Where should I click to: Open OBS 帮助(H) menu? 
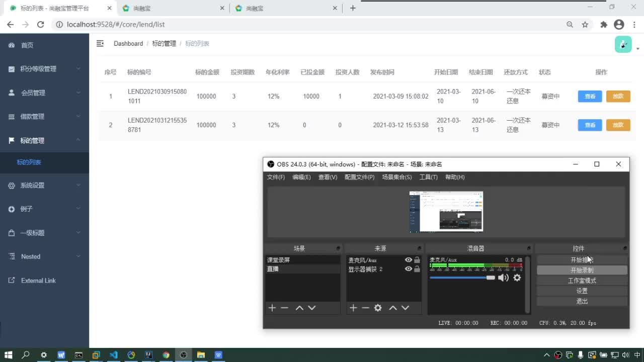click(455, 177)
